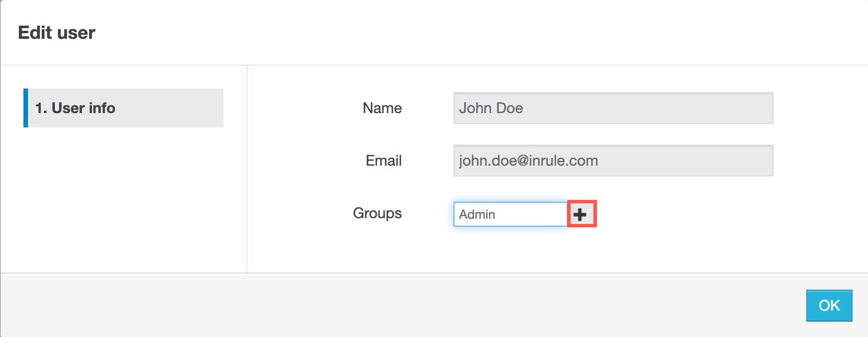Click the empty footer area left of OK
Image resolution: width=868 pixels, height=337 pixels.
(400, 305)
